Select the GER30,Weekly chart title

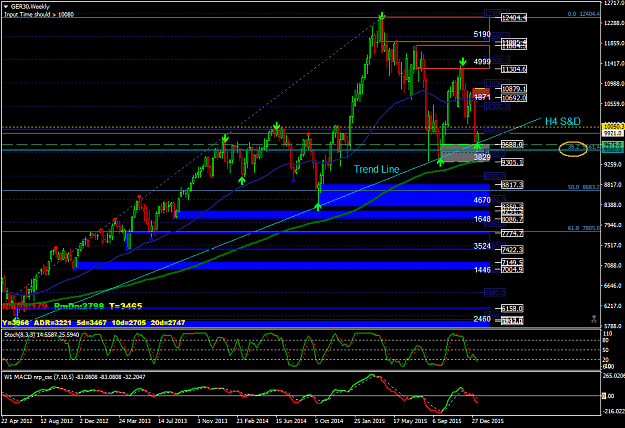(30, 7)
